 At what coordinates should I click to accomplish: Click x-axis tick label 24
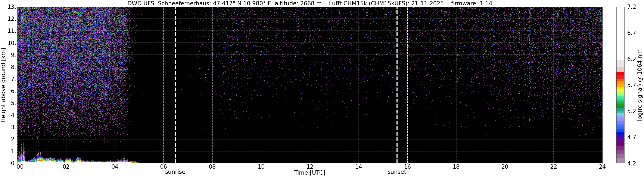coord(602,167)
